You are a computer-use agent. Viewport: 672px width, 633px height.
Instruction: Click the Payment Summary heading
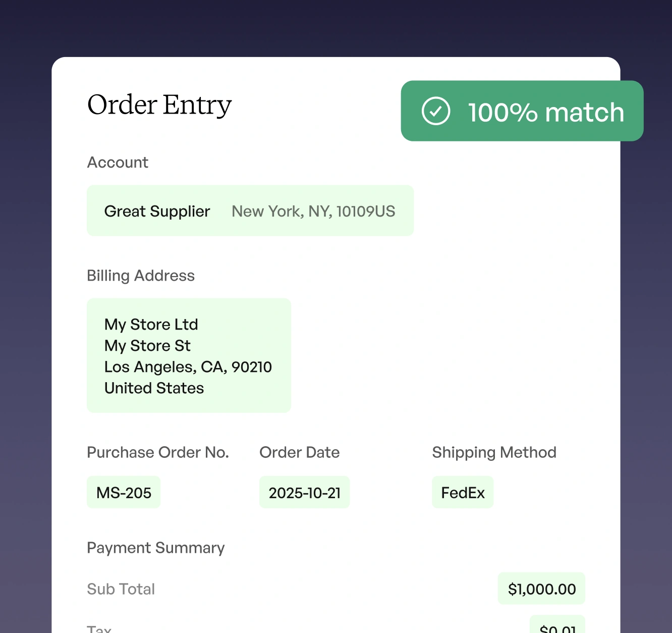click(156, 548)
